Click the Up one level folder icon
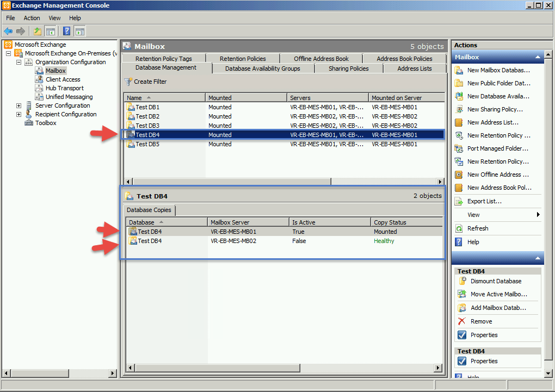The image size is (555, 392). pyautogui.click(x=37, y=31)
